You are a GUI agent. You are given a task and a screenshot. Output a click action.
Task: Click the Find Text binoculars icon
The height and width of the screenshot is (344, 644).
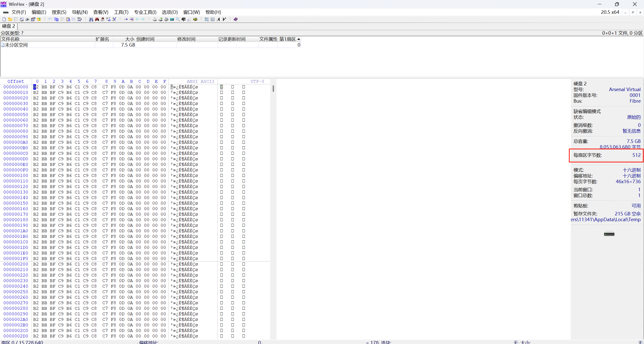tap(91, 19)
